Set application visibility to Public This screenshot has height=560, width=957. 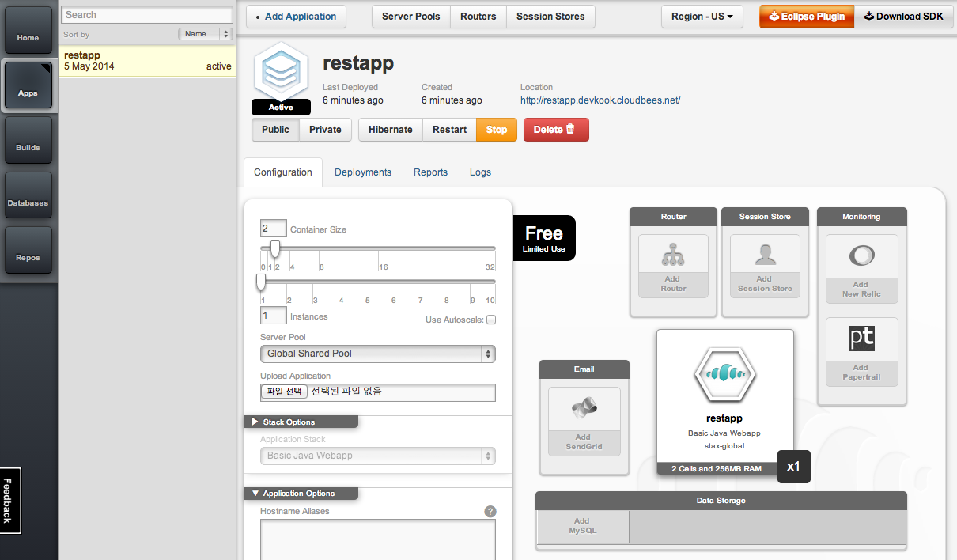point(275,130)
